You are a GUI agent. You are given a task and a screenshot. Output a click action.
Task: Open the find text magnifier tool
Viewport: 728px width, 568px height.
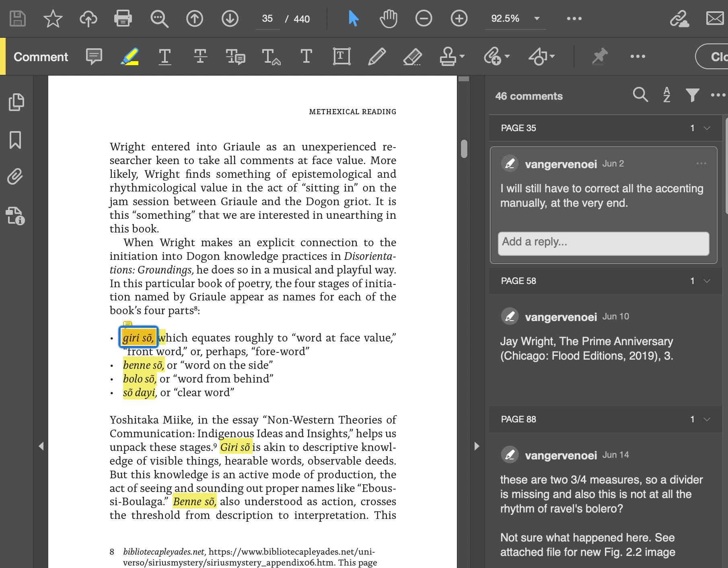point(159,19)
